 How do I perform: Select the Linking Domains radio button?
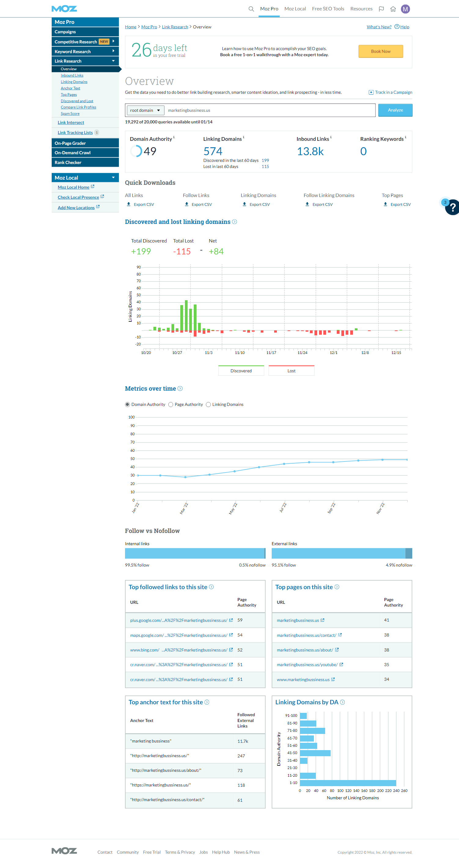[x=208, y=404]
